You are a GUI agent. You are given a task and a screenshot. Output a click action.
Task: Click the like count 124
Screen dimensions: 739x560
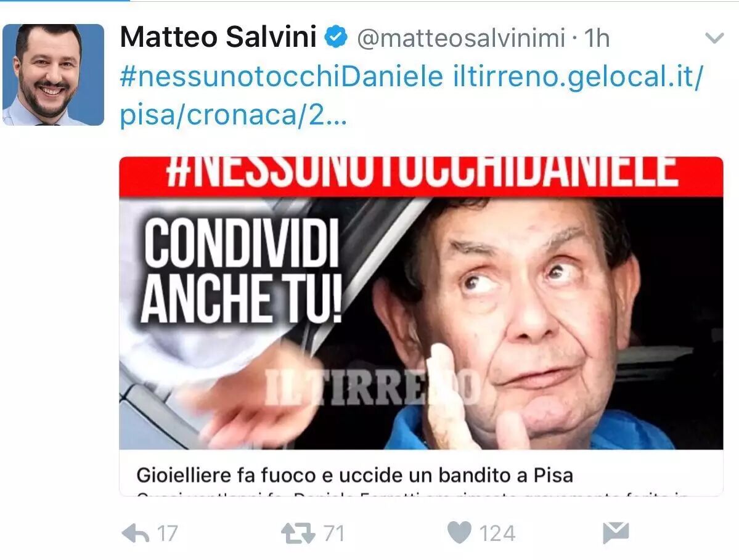click(497, 534)
